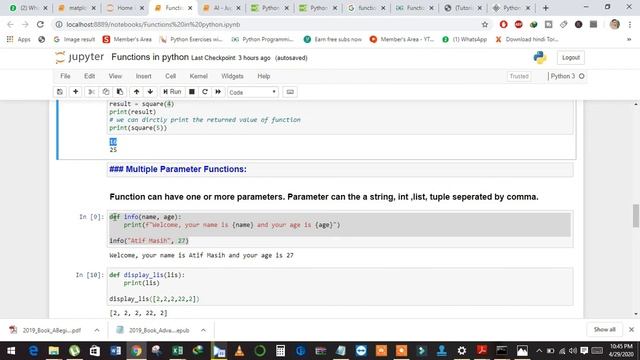Open the File menu
This screenshot has height=360, width=640.
65,76
